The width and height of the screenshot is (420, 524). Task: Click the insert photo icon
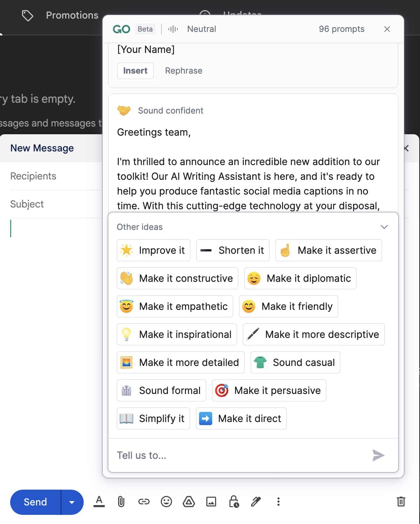211,502
